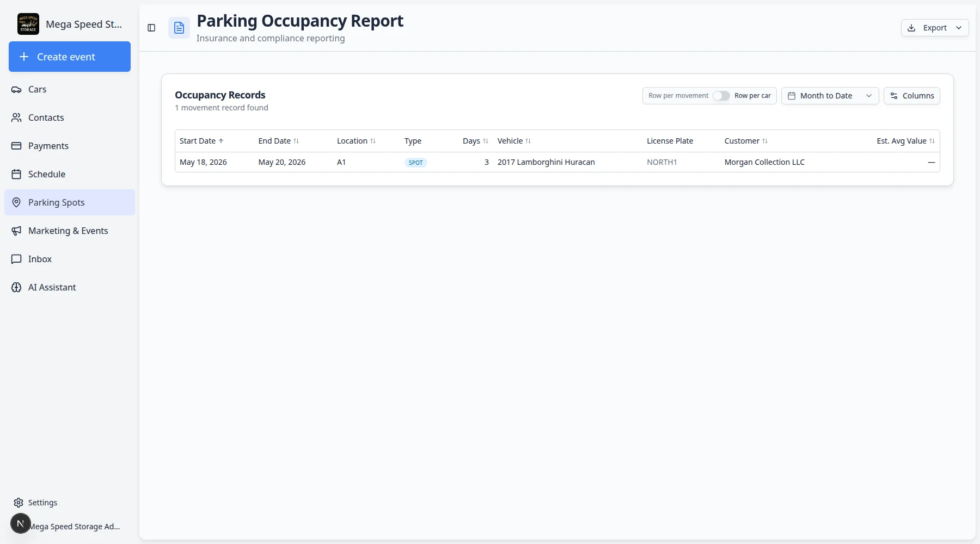Click the Export button
This screenshot has width=980, height=544.
[935, 28]
